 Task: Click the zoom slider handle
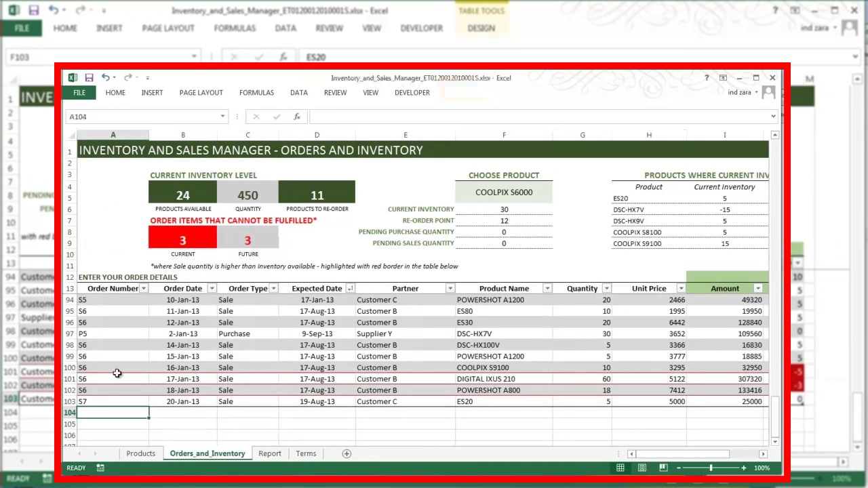pos(711,468)
